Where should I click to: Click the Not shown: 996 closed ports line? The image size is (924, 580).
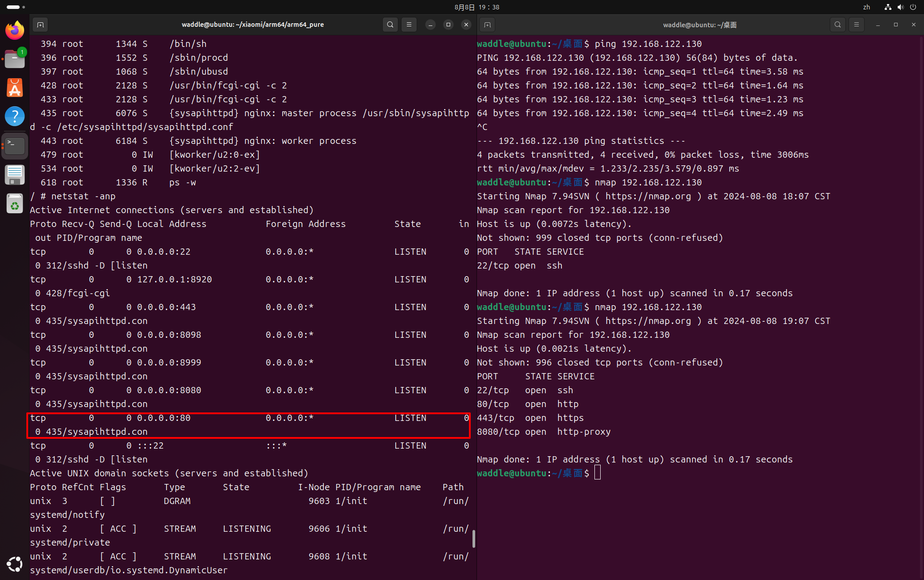pyautogui.click(x=600, y=362)
